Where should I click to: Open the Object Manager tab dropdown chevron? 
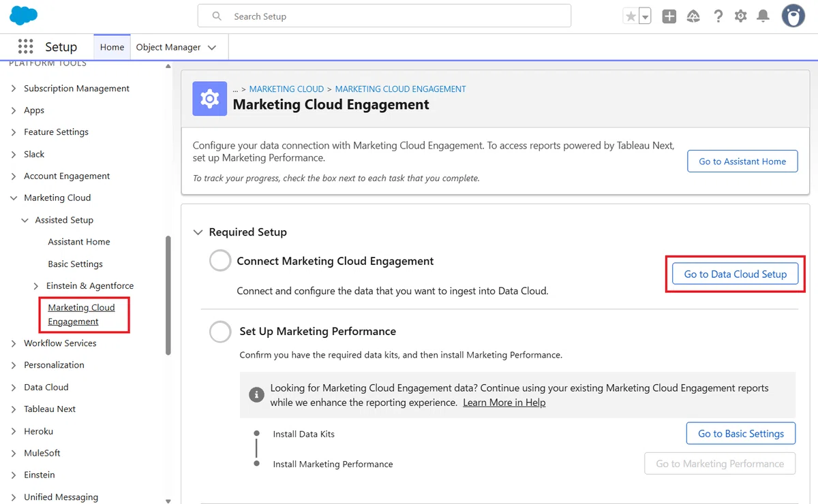(x=212, y=48)
